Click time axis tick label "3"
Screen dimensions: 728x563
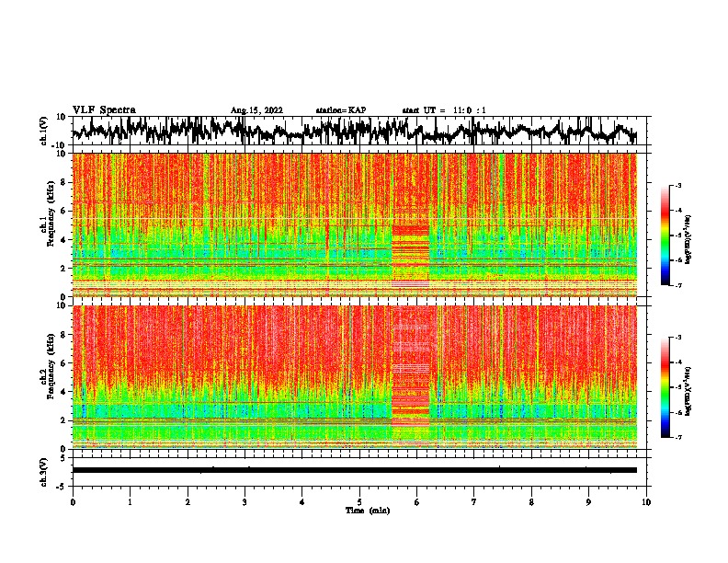coord(245,502)
